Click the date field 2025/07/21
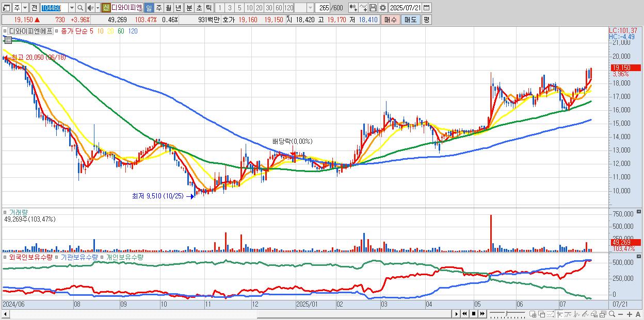The height and width of the screenshot is (320, 644). point(406,8)
